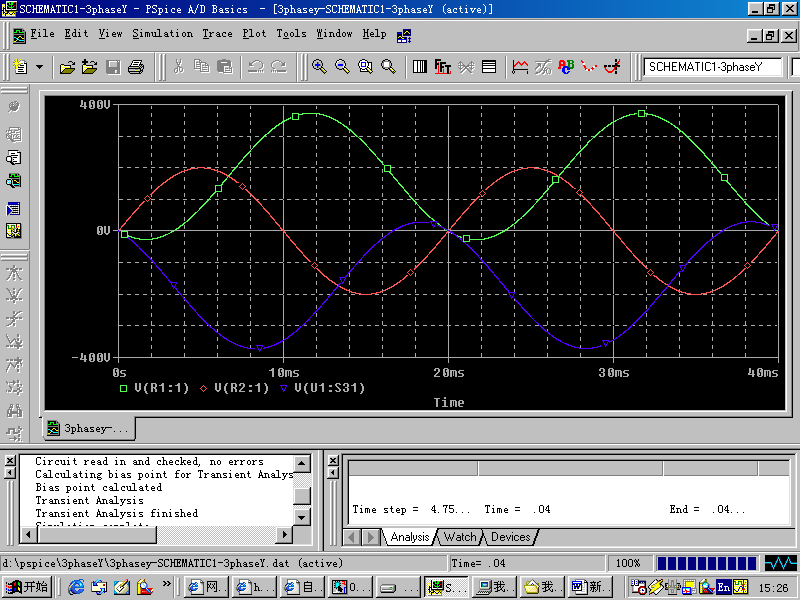Open the View menu
The image size is (800, 600).
tap(110, 34)
